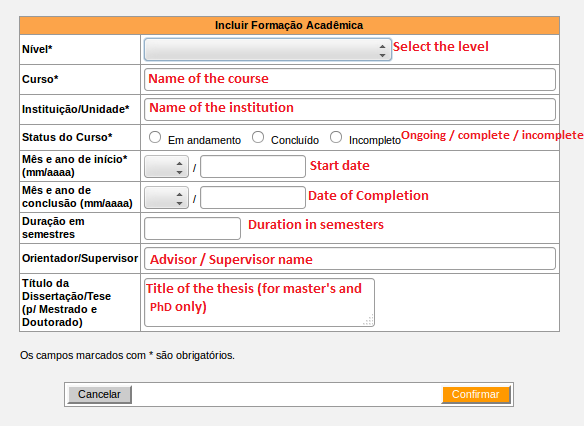Click the textarea resize handle corner

point(368,321)
